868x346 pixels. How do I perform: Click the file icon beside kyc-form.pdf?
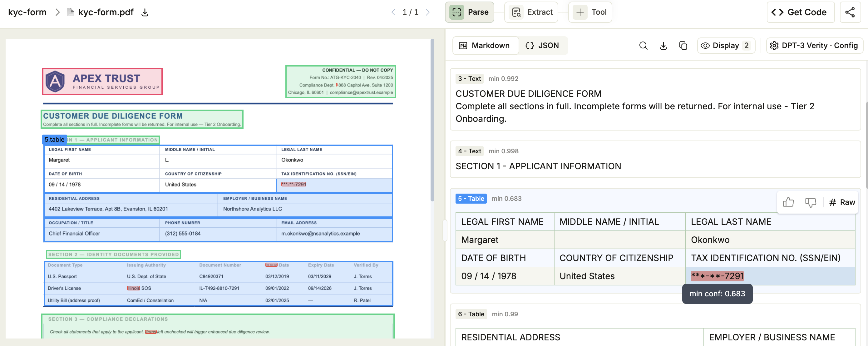(x=71, y=12)
